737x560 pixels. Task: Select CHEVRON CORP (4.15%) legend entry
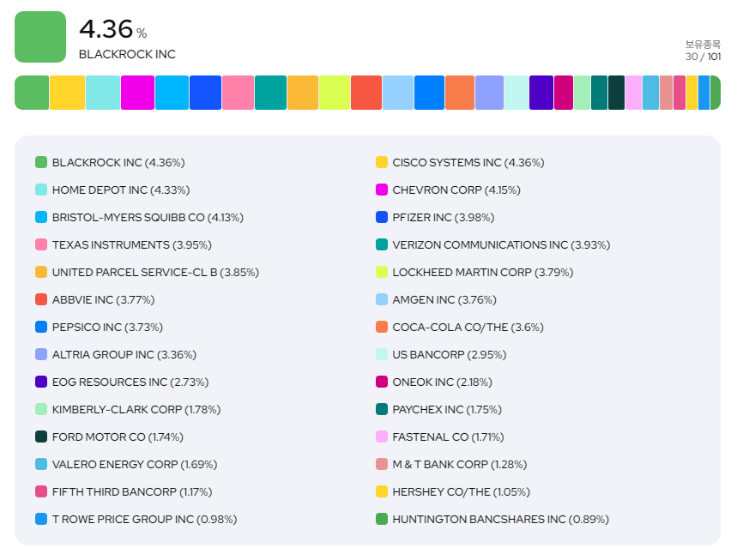click(449, 190)
